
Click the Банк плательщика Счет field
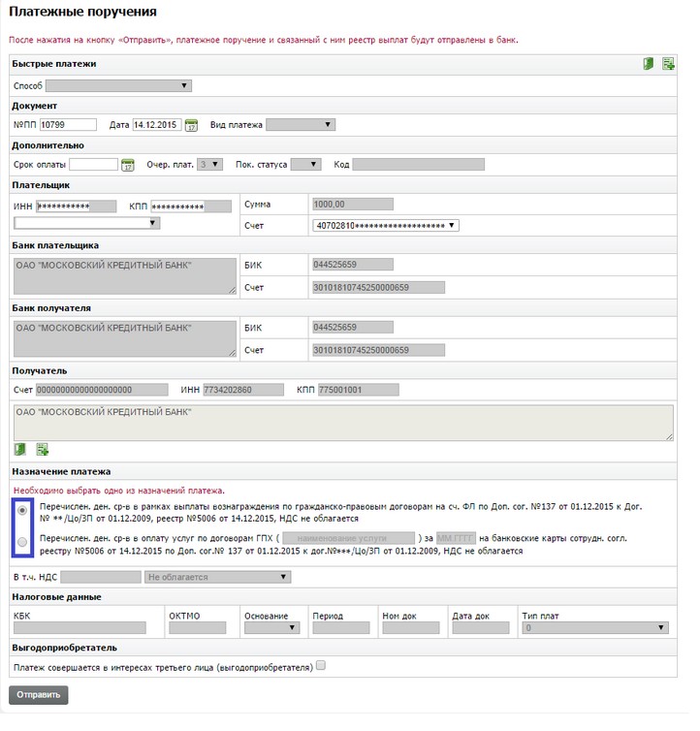tap(379, 288)
